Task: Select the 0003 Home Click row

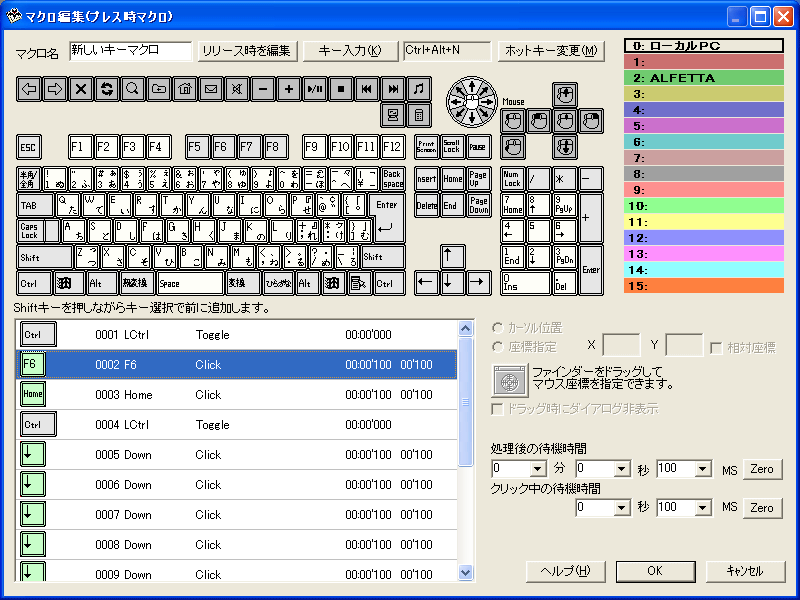Action: point(237,394)
